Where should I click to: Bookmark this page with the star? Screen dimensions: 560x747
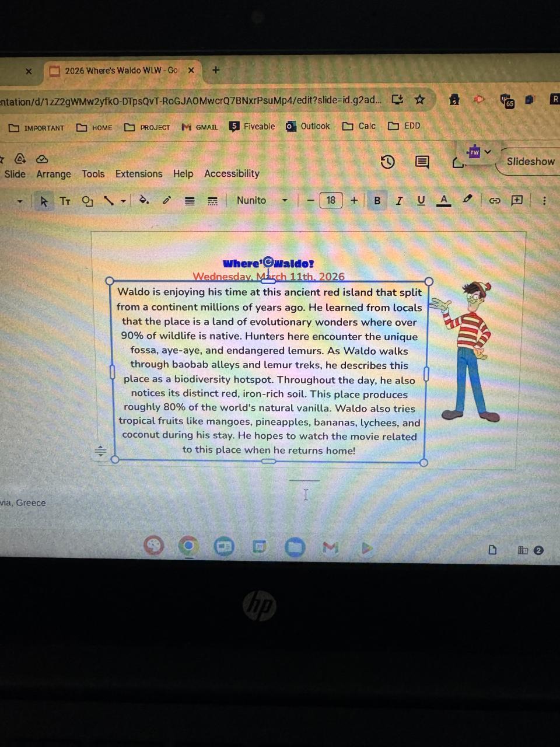pos(419,99)
